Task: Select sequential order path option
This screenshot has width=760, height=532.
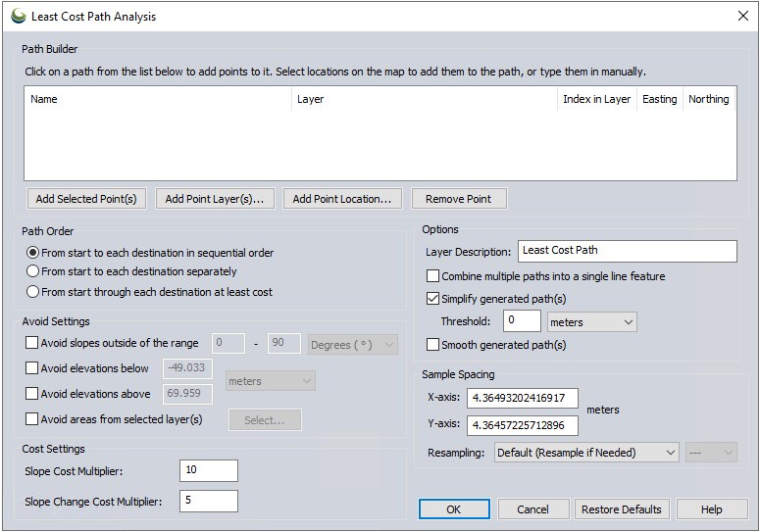Action: (x=33, y=253)
